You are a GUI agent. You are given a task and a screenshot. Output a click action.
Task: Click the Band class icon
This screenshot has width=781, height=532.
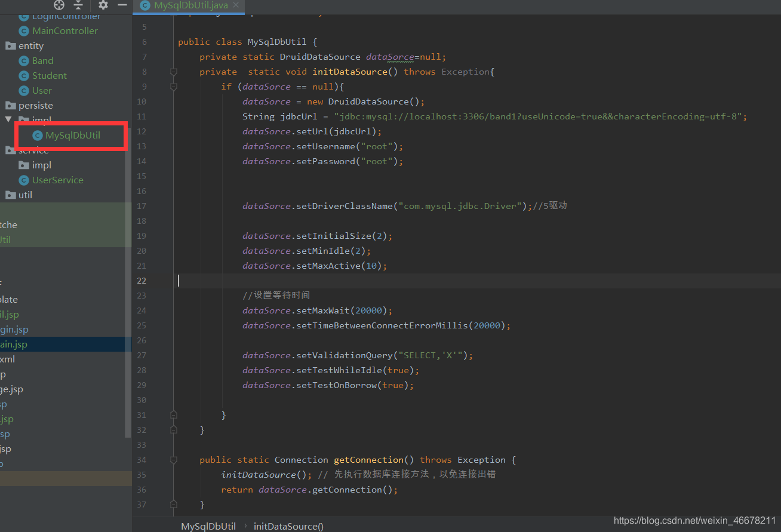pyautogui.click(x=24, y=60)
